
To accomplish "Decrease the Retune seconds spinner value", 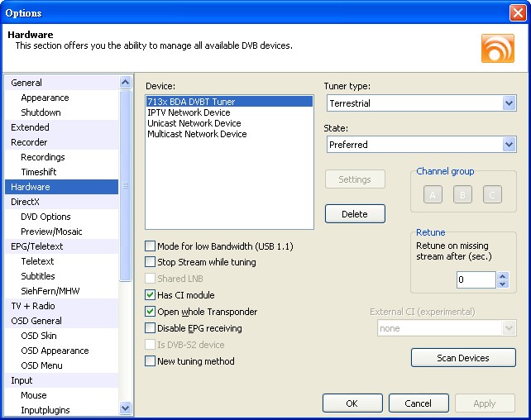I will [x=503, y=284].
